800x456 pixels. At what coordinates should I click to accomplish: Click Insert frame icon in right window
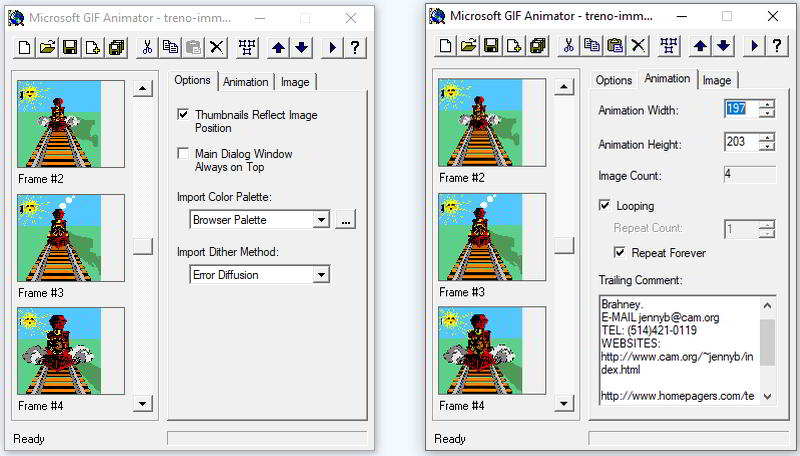514,46
